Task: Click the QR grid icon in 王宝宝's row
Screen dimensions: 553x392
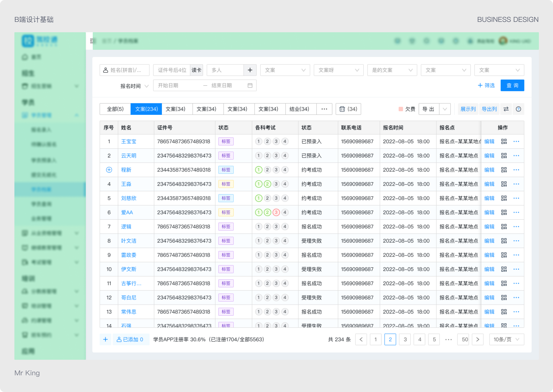Action: 504,141
